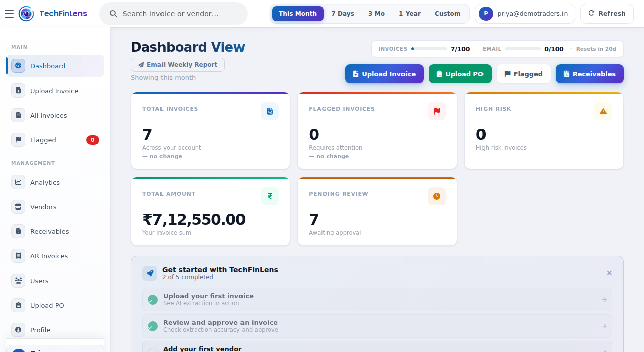Click the Analytics chart icon
Screen dimensions: 644x352
(18, 182)
